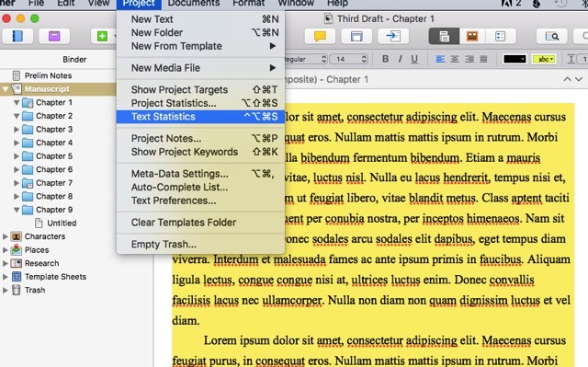Image resolution: width=588 pixels, height=367 pixels.
Task: Open the Format menu
Action: 248,4
